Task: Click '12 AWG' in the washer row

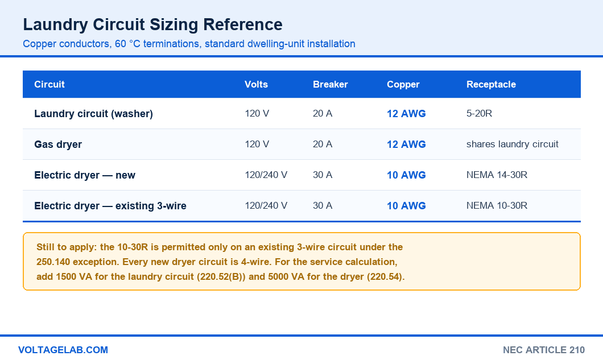Action: (407, 114)
